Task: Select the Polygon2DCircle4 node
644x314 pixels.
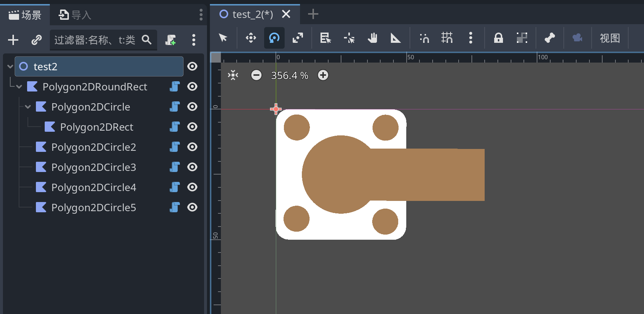Action: 94,187
